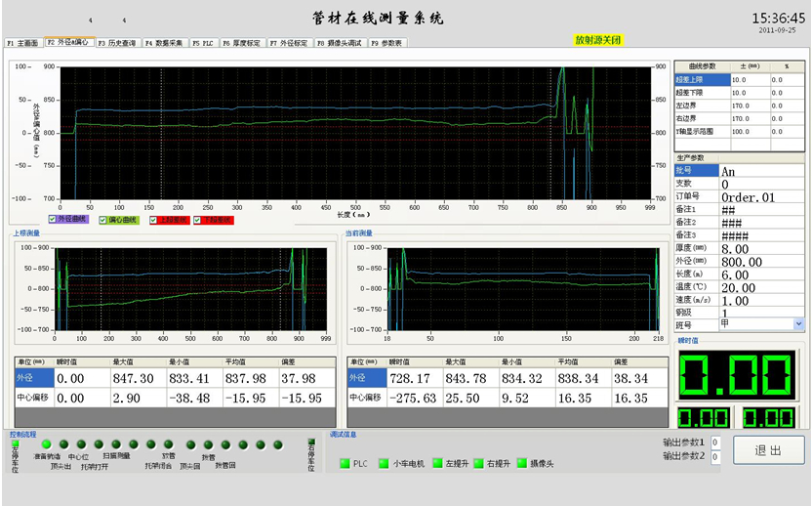The width and height of the screenshot is (812, 506).
Task: Click Y轴显示范围 value '100.0'
Action: [x=750, y=132]
